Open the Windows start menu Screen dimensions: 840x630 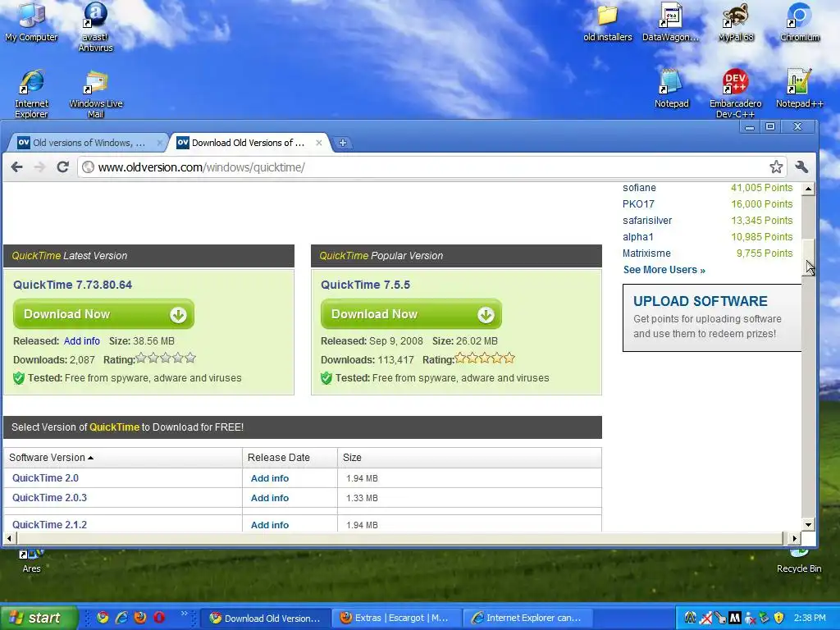pos(38,618)
